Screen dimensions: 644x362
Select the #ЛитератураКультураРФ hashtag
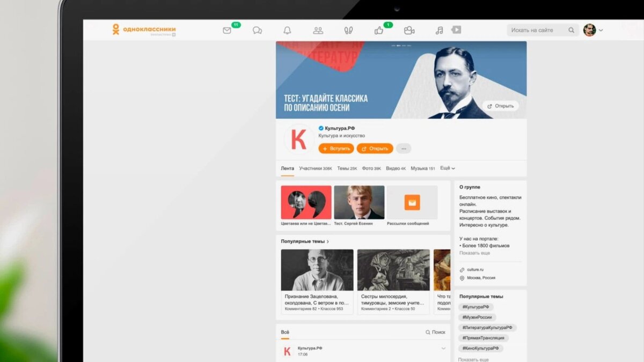point(488,327)
